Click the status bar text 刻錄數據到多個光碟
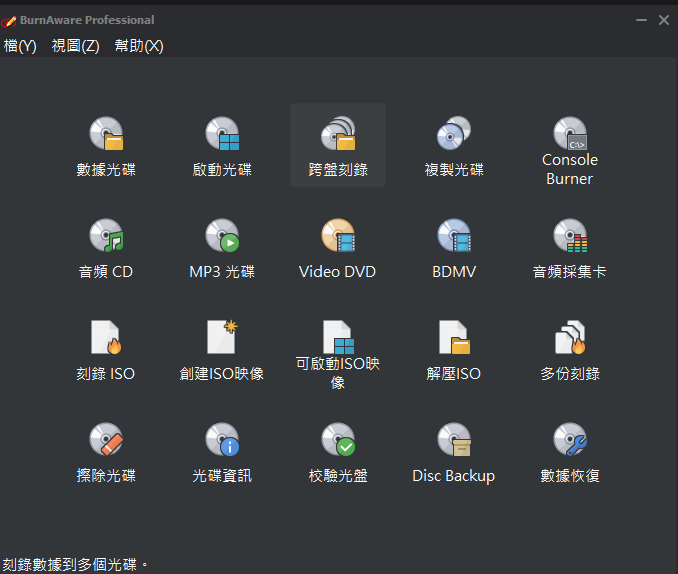 74,564
